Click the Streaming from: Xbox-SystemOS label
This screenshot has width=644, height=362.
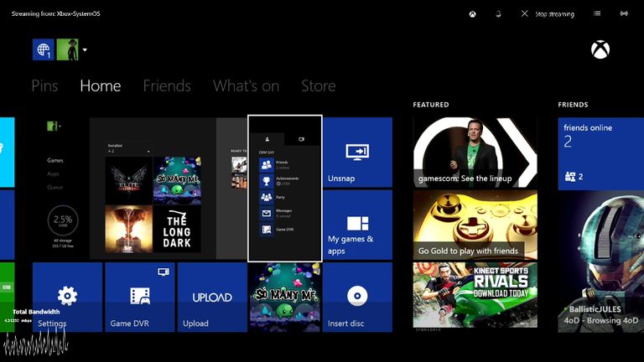[56, 13]
